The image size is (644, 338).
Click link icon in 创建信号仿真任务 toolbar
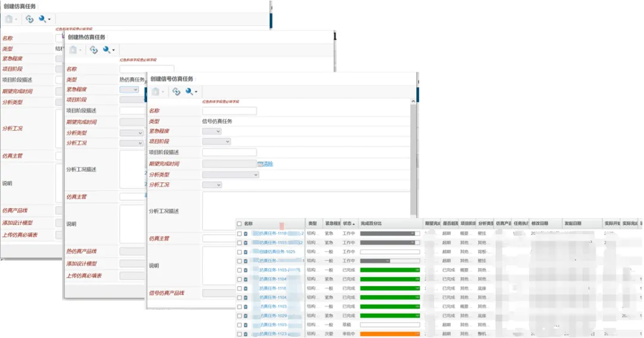tap(176, 91)
